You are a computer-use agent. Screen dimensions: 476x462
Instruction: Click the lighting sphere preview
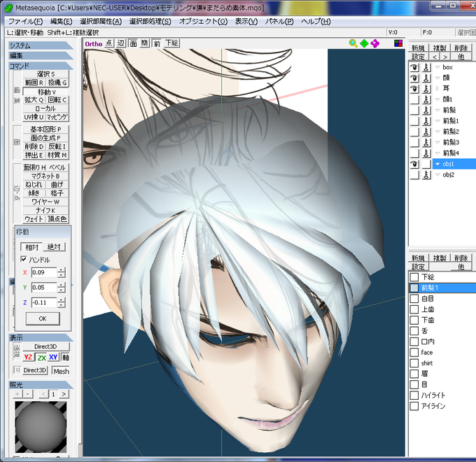[x=41, y=427]
